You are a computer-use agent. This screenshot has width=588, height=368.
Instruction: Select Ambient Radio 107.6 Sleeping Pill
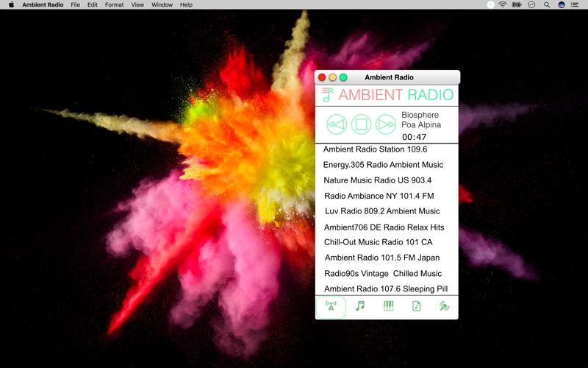click(387, 289)
